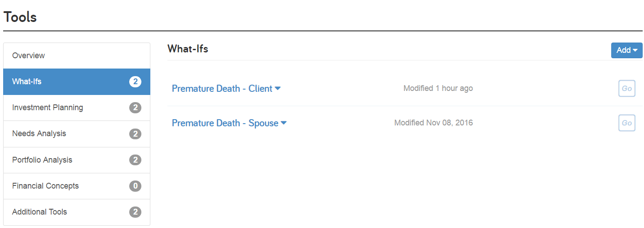The height and width of the screenshot is (228, 644).
Task: Click Additional Tools count badge
Action: click(135, 212)
